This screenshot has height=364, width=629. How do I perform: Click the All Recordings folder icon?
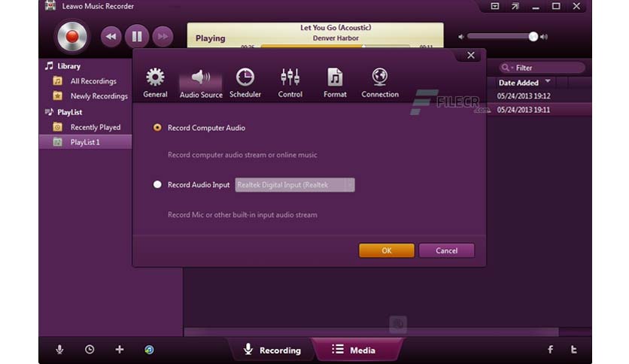[x=58, y=81]
